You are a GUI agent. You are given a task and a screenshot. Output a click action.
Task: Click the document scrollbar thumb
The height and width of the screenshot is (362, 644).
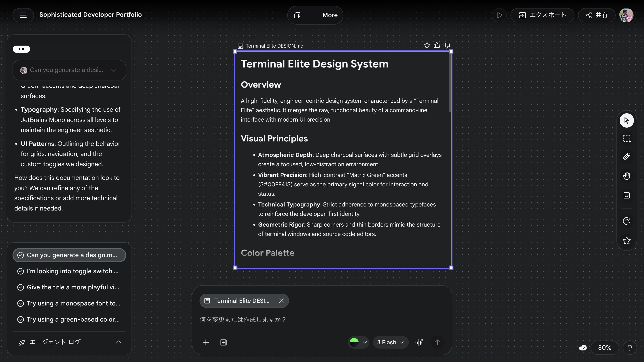pos(450,82)
